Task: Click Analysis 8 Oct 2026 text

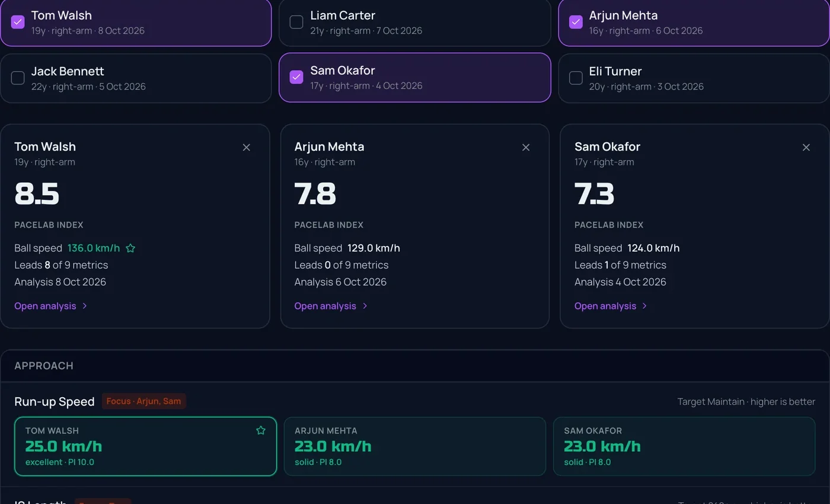Action: click(60, 282)
